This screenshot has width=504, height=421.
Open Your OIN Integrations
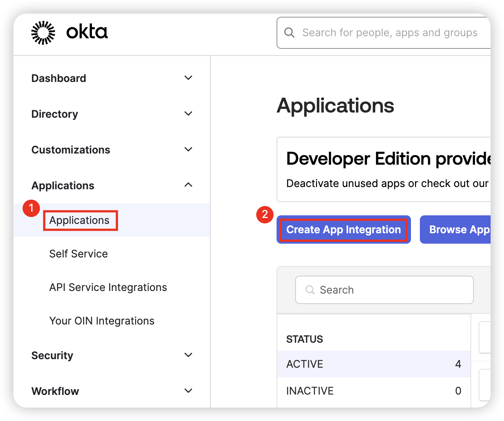pos(102,321)
